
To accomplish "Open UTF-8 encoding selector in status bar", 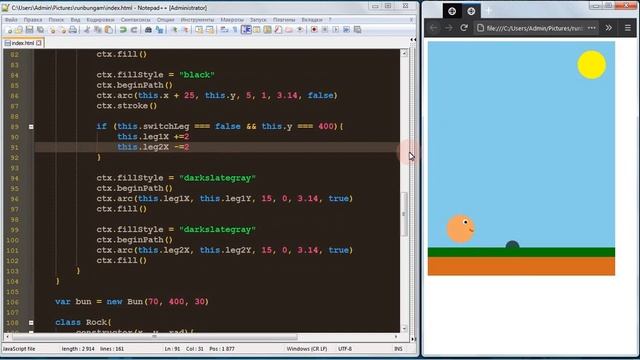I will coord(344,349).
